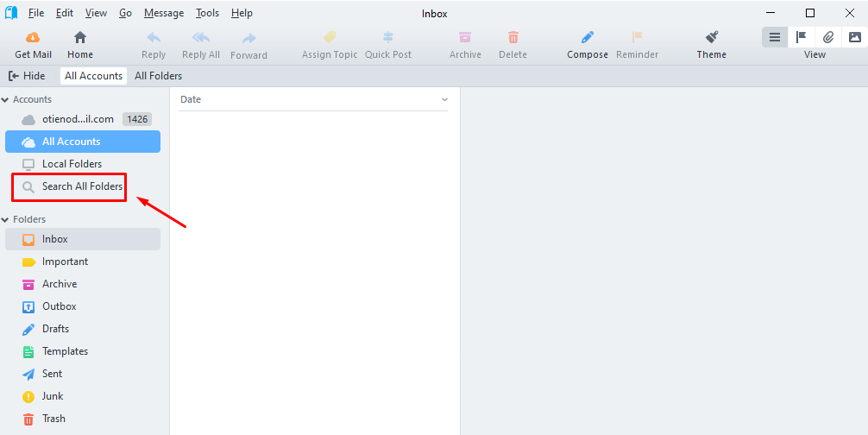Select All Accounts in sidebar

[83, 142]
